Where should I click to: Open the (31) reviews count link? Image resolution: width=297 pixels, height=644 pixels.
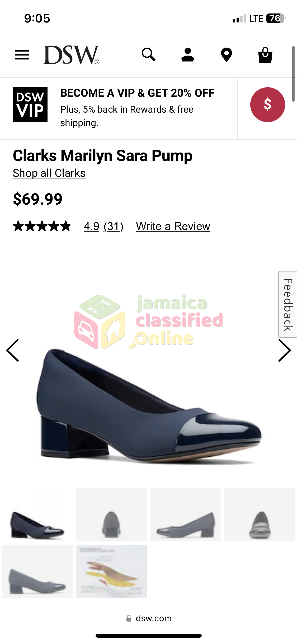tap(114, 226)
